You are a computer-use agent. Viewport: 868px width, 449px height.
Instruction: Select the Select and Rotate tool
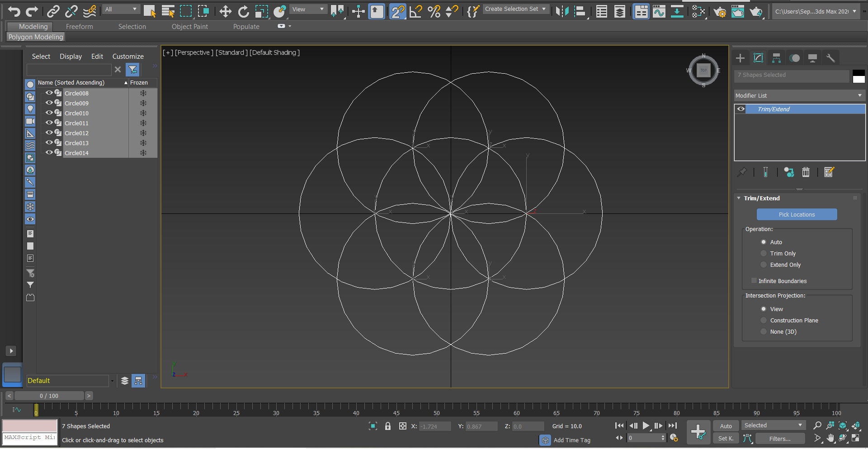pos(244,11)
